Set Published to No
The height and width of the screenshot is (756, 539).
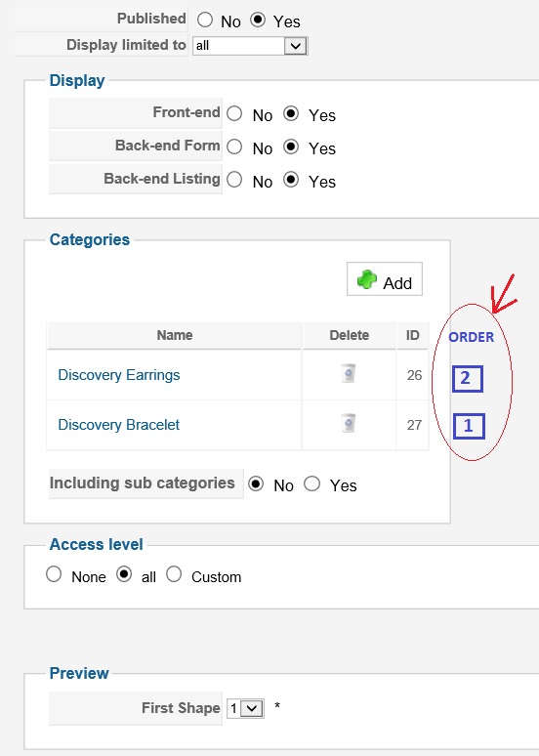(205, 20)
